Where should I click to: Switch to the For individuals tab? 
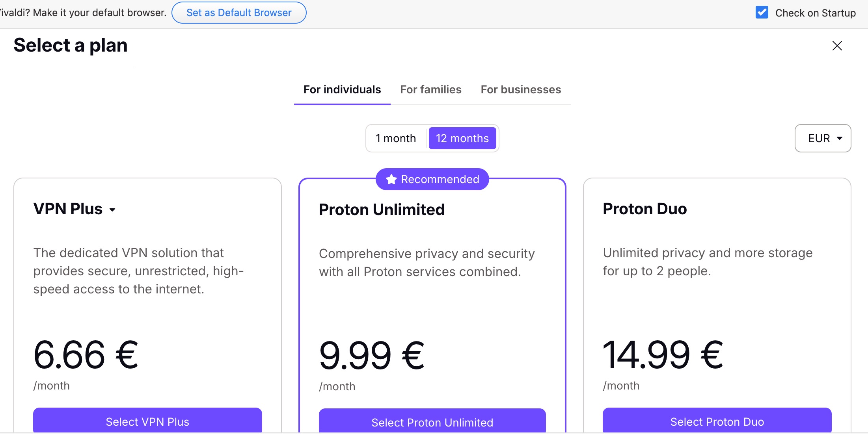(342, 90)
